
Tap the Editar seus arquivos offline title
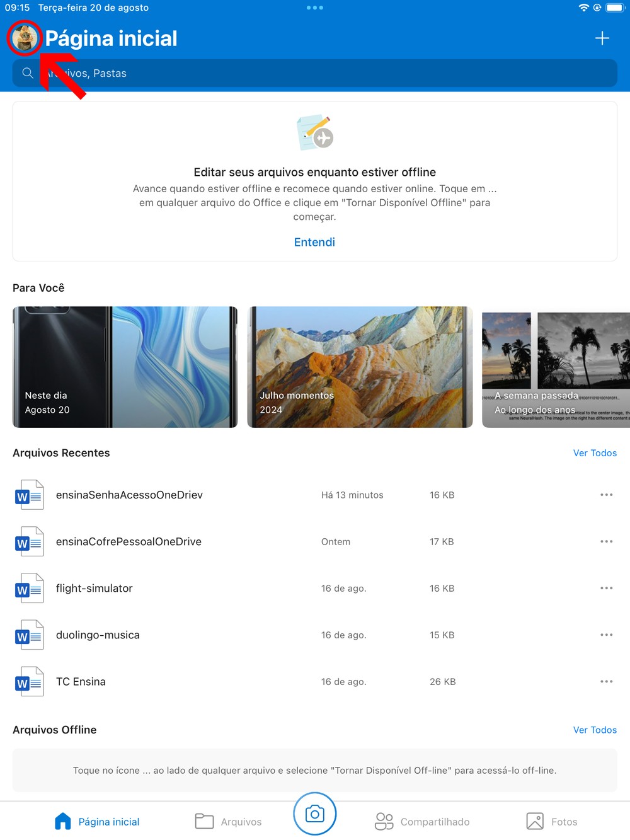pos(315,172)
